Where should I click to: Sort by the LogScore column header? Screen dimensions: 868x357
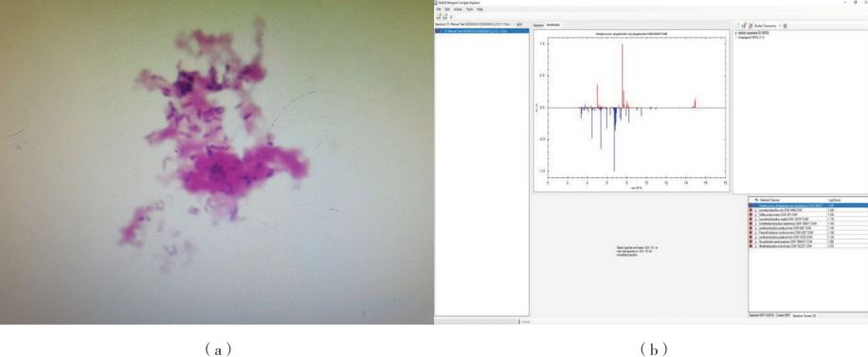834,200
